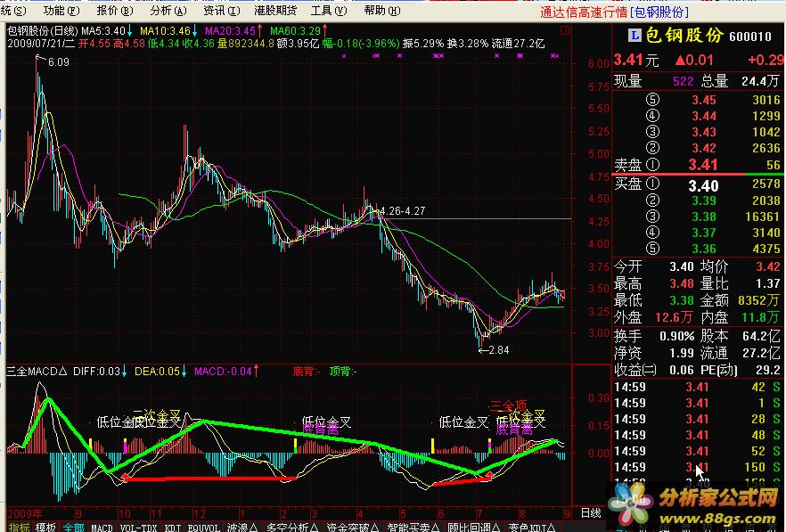This screenshot has height=532, width=786.
Task: Click the 最高 3.48 field
Action: [654, 283]
